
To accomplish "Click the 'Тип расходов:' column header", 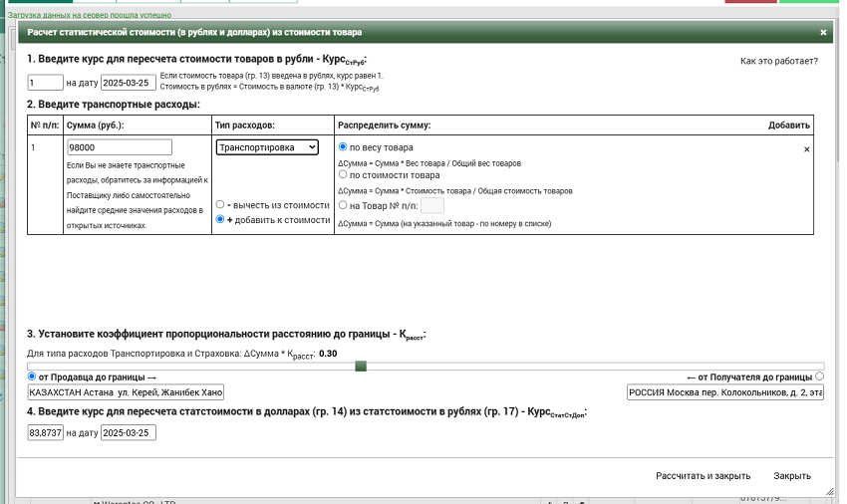I will point(245,126).
